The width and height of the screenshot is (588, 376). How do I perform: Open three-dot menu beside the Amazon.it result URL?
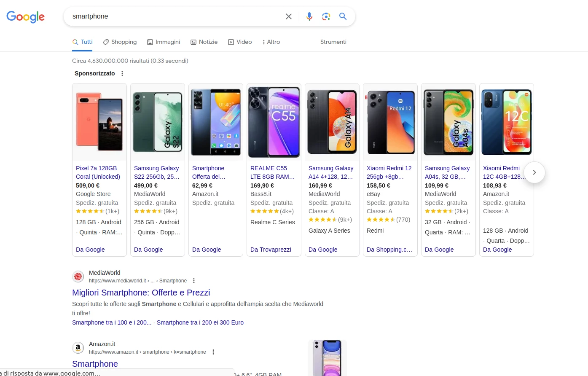213,352
